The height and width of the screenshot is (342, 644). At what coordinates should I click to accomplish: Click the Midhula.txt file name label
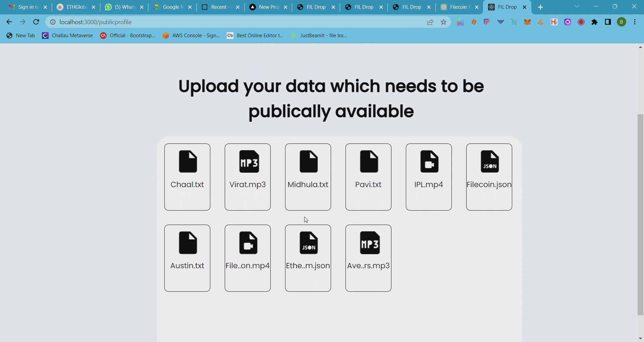point(308,184)
